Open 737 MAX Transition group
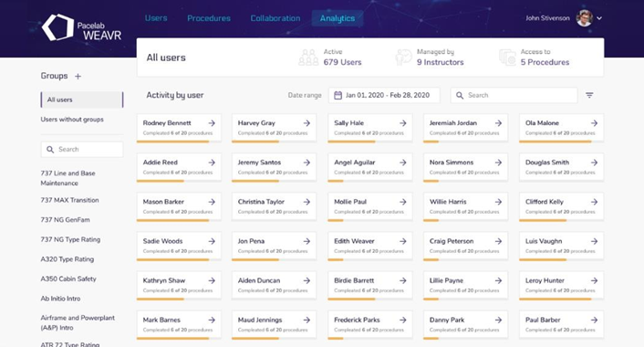This screenshot has width=644, height=347. coord(70,200)
